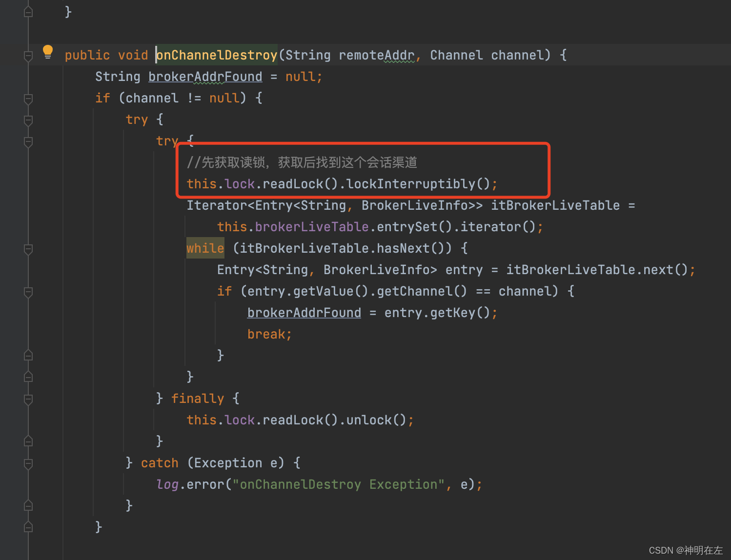Click lockInterruptibly() call

pos(418,184)
